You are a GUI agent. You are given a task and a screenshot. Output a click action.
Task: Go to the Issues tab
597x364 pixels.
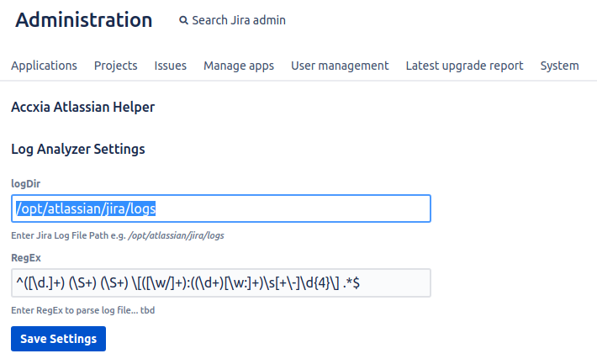tap(171, 66)
